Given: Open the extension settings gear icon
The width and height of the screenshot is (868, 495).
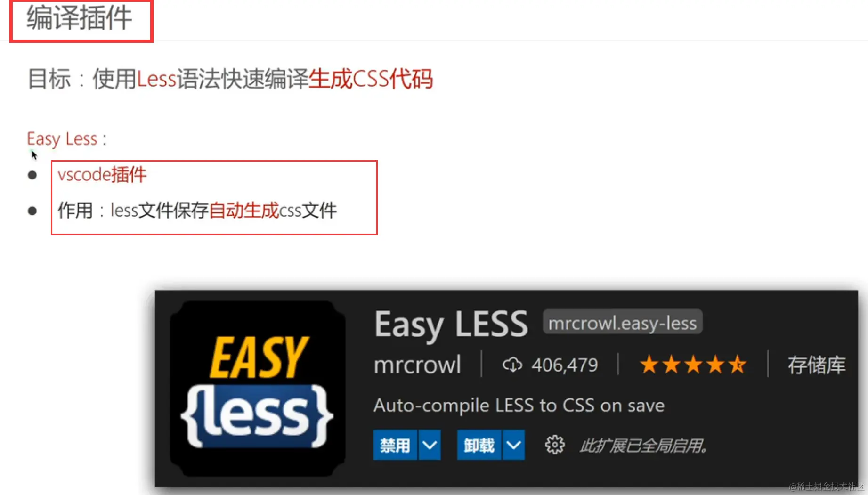Looking at the screenshot, I should tap(554, 445).
